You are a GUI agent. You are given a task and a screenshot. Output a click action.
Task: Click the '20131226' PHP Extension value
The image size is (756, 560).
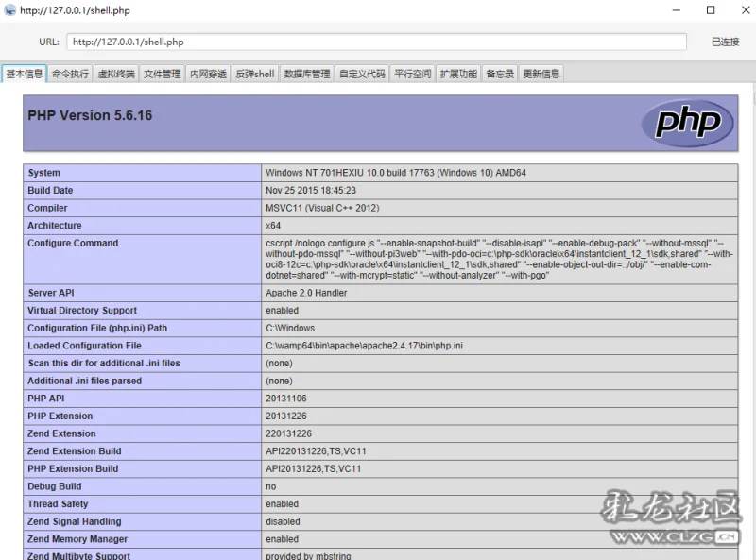pyautogui.click(x=286, y=416)
